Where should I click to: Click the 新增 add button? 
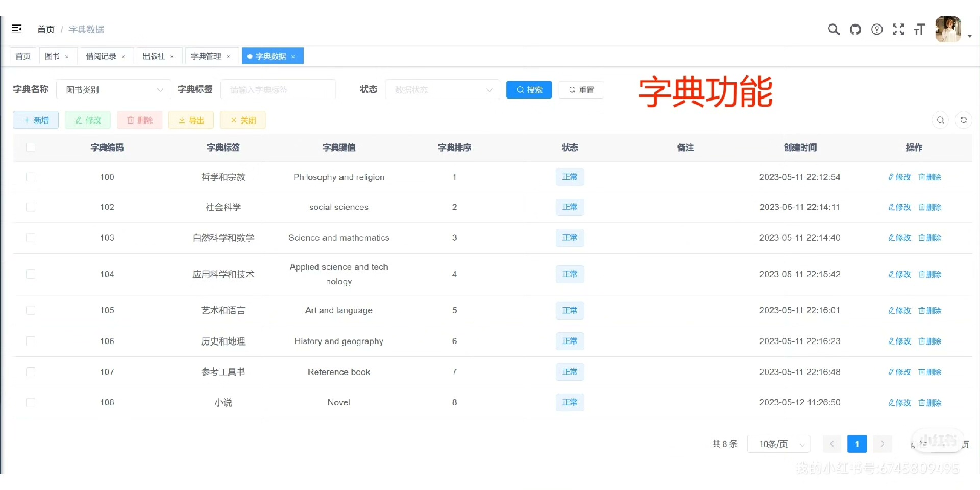pos(36,120)
